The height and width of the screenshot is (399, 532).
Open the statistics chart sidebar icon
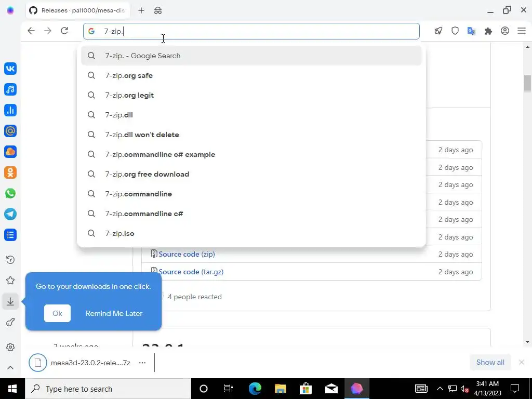10,110
